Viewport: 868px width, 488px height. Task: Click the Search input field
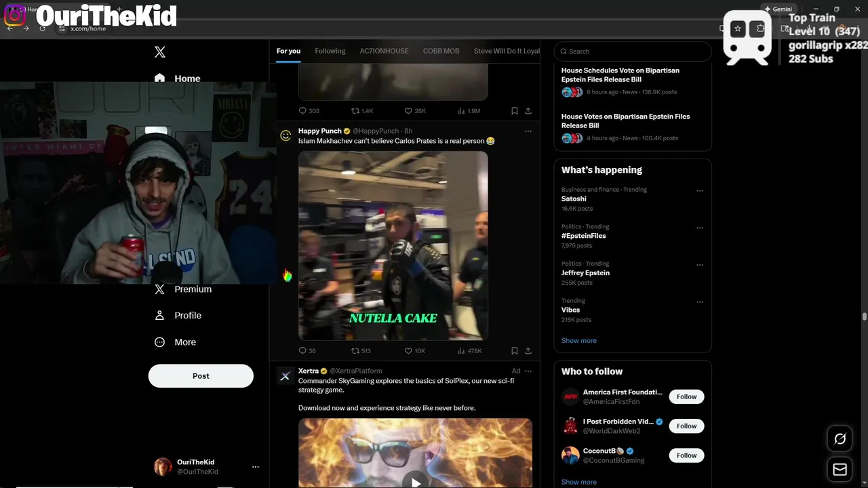pyautogui.click(x=633, y=52)
